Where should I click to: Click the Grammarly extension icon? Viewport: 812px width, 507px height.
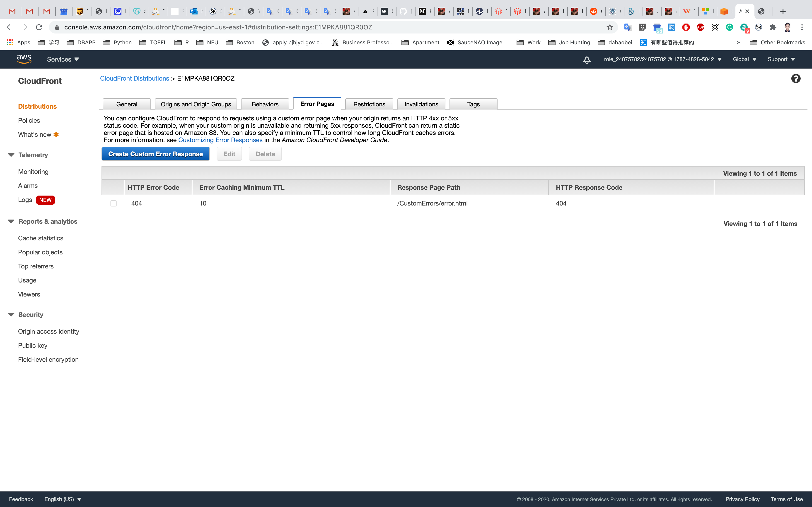[730, 27]
